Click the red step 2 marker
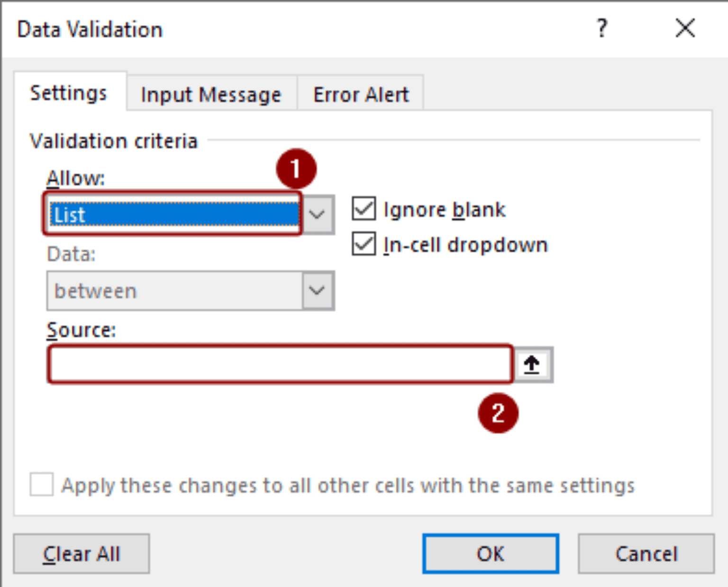 click(x=498, y=413)
